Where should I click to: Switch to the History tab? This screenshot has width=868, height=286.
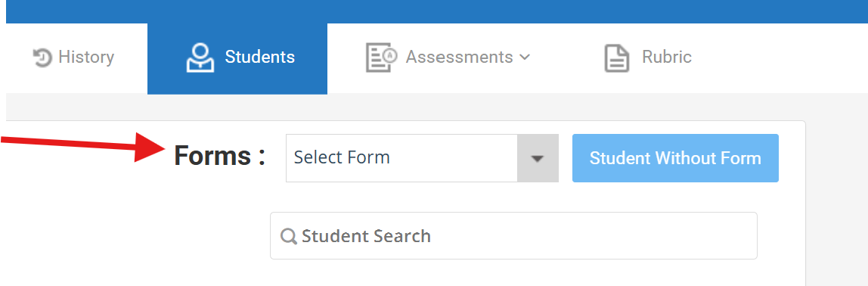[73, 58]
